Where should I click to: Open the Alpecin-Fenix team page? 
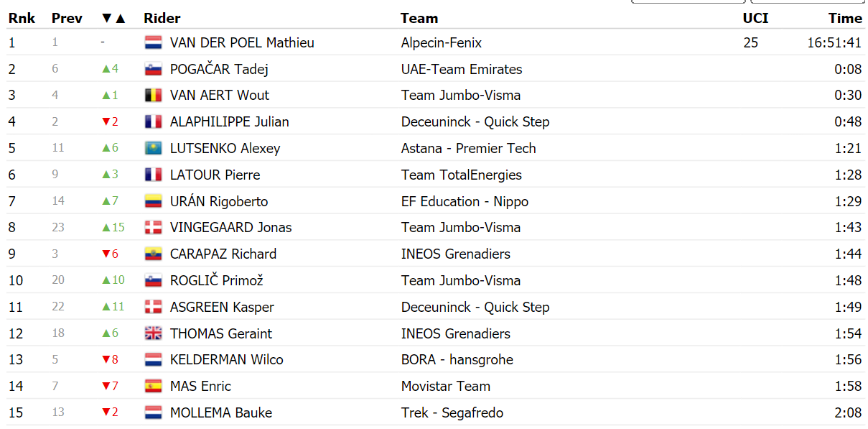point(442,42)
